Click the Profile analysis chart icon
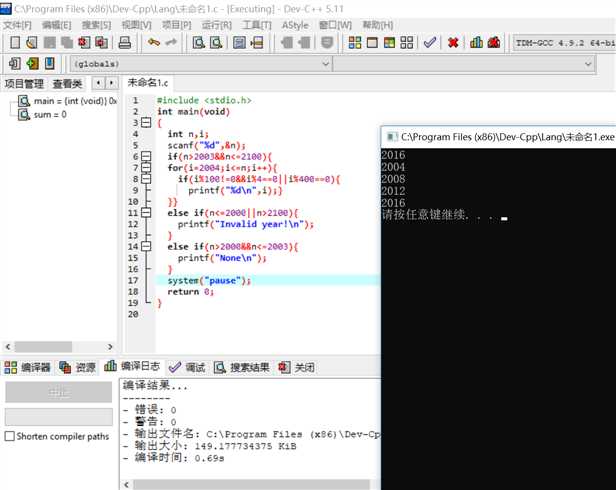Viewport: 616px width, 490px height. tap(476, 42)
